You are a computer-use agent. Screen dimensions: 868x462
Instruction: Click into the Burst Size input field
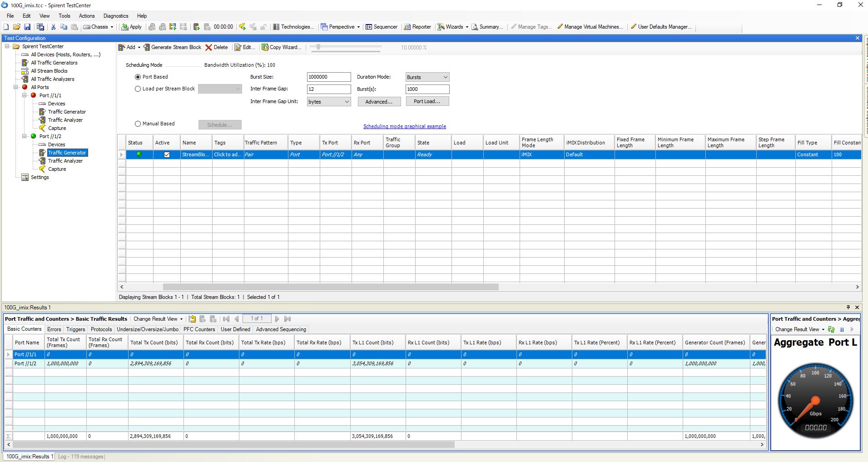point(328,77)
